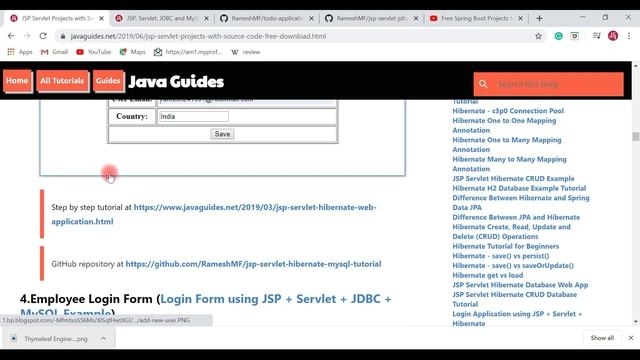The image size is (640, 360).
Task: Close the Free Spring Boot Projects tab
Action: 520,18
